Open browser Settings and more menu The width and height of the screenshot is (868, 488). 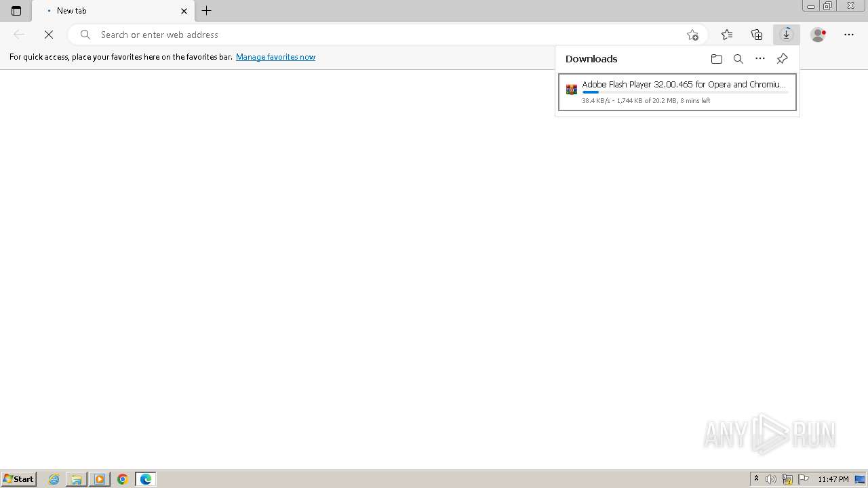click(849, 35)
